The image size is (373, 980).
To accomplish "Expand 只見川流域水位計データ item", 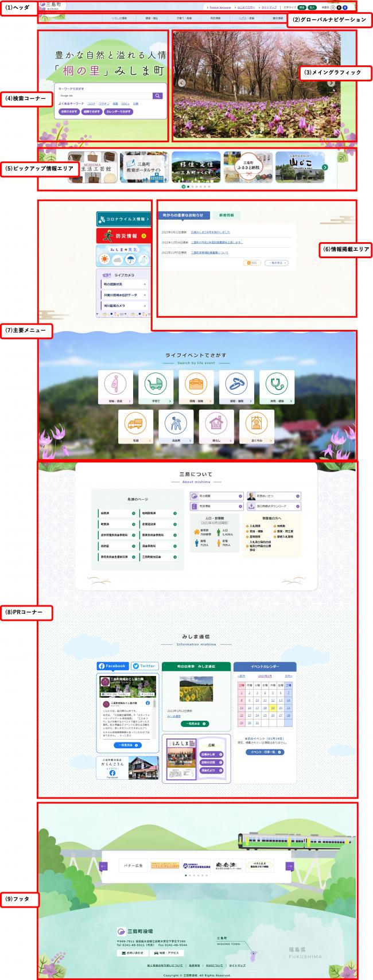I will tap(124, 295).
